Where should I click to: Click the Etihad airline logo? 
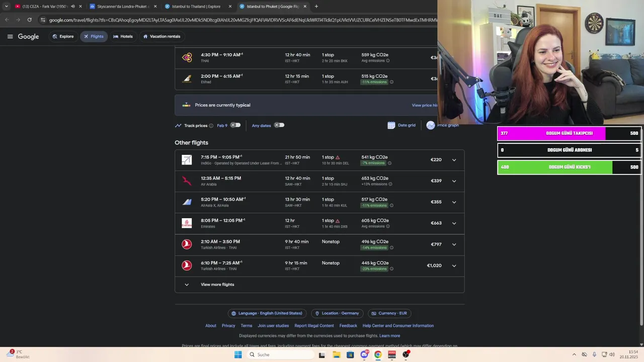pyautogui.click(x=187, y=79)
